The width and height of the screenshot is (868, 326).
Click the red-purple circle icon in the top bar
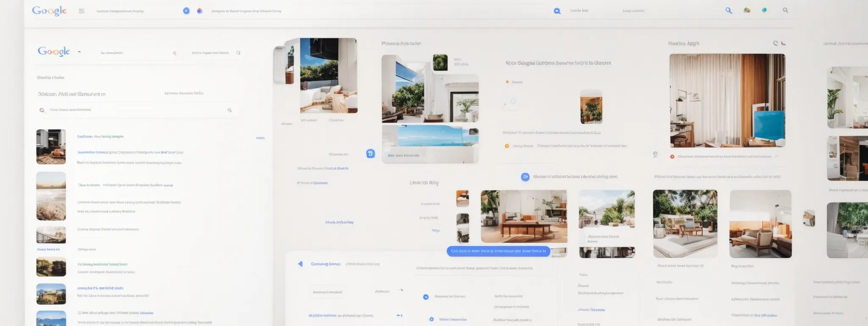click(200, 11)
